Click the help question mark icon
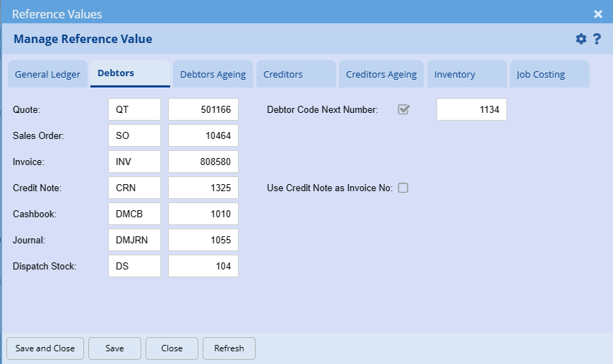Viewport: 613px width, 364px height. (597, 39)
